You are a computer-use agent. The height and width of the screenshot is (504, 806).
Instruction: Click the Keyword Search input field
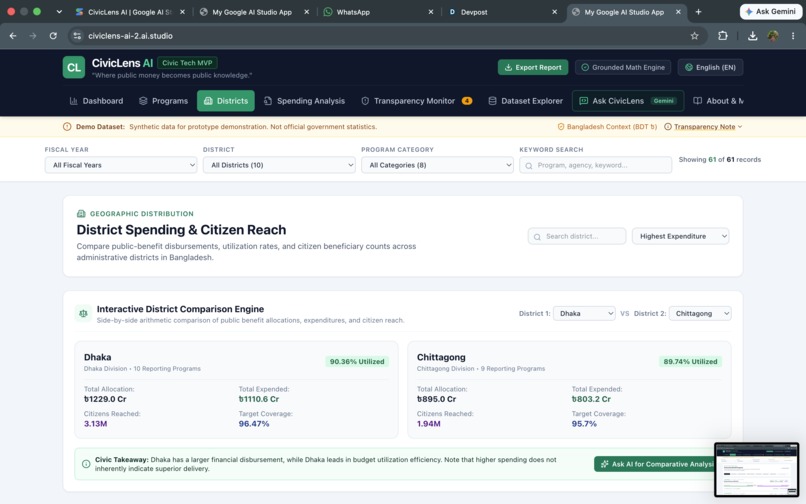click(x=595, y=165)
